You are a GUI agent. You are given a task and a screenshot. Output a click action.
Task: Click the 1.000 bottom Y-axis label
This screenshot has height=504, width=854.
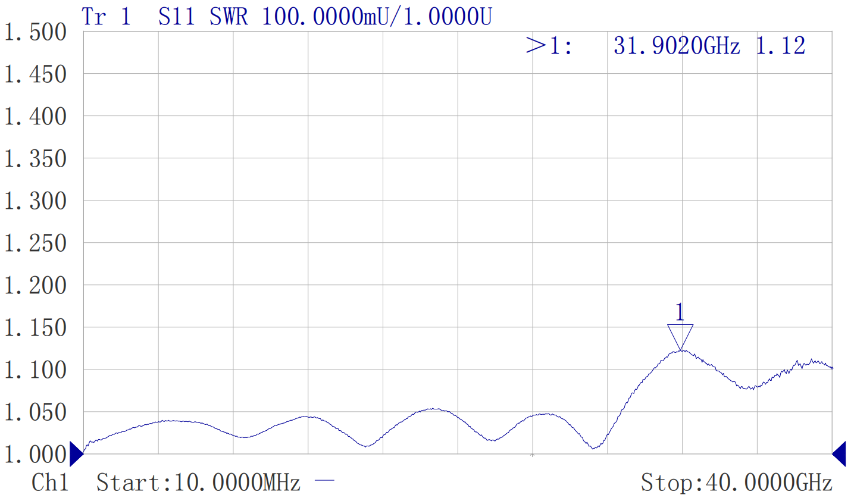pos(36,455)
